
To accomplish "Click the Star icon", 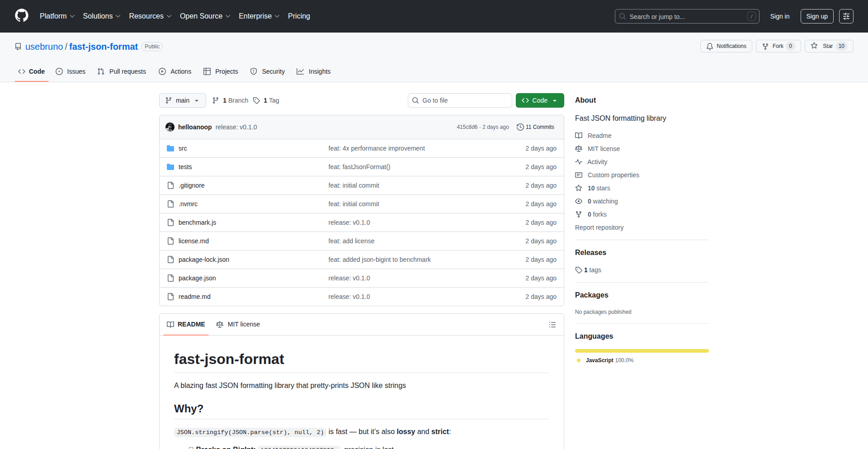I will coord(814,46).
